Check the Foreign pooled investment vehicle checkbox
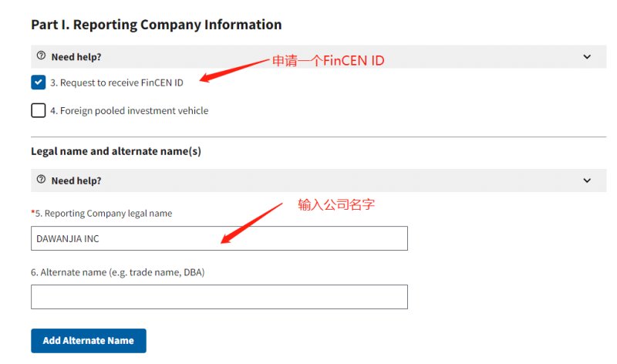The width and height of the screenshot is (617, 364). coord(38,110)
